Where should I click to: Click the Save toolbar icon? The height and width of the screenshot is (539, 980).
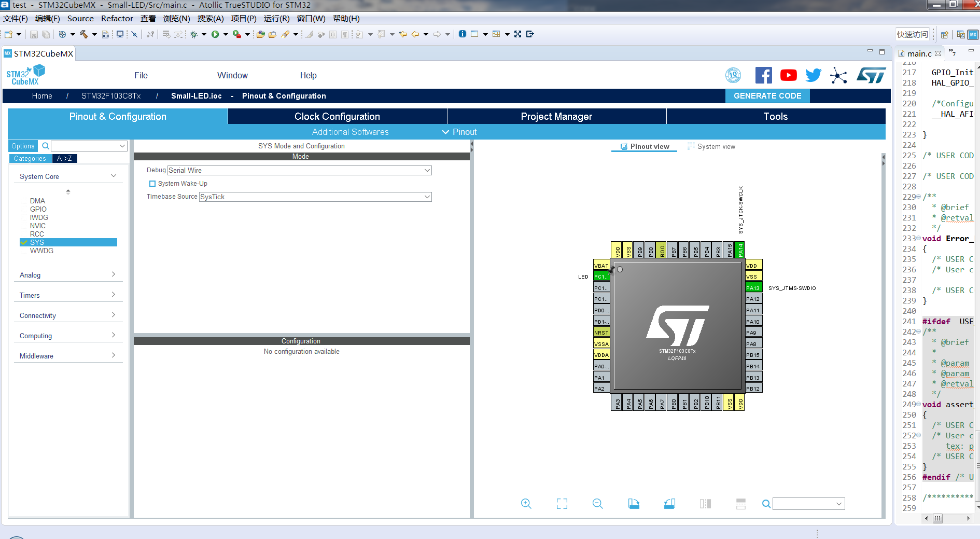coord(34,34)
